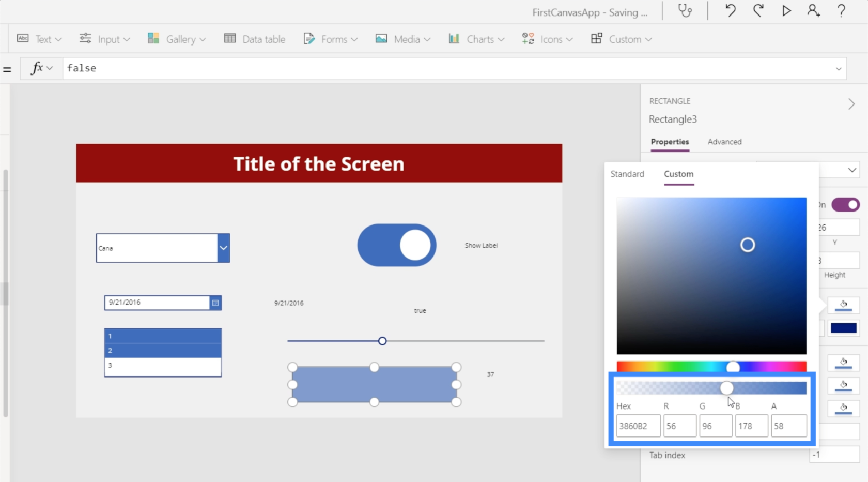
Task: Click the G value field
Action: (x=716, y=426)
